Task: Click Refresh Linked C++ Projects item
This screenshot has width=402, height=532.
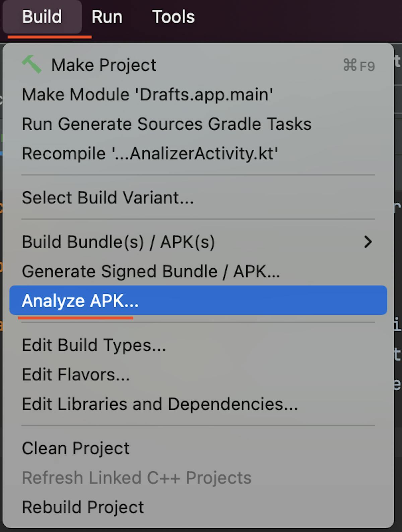Action: [136, 478]
